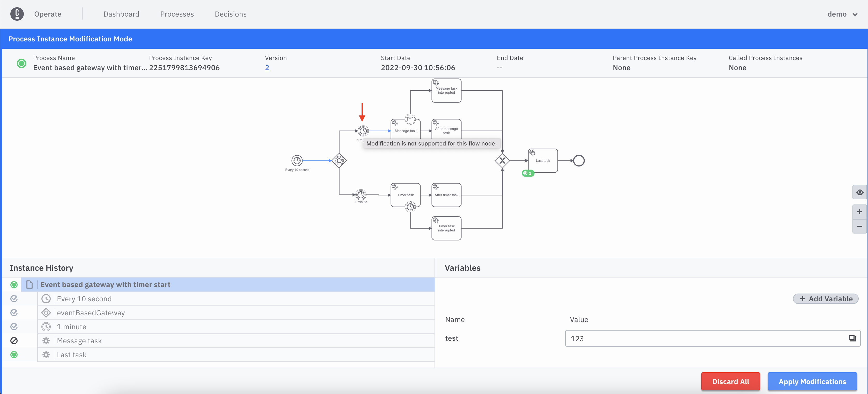868x394 pixels.
Task: Click the test variable value input field
Action: tap(711, 338)
